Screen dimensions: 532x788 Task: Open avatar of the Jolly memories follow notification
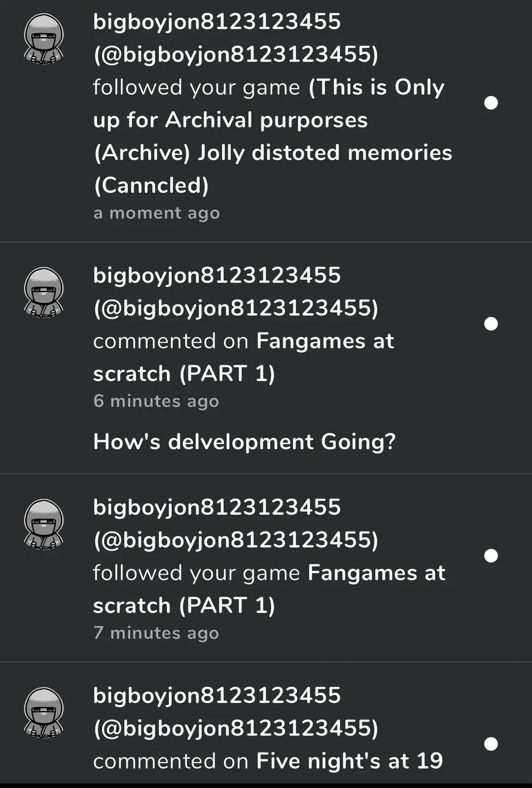pyautogui.click(x=44, y=40)
